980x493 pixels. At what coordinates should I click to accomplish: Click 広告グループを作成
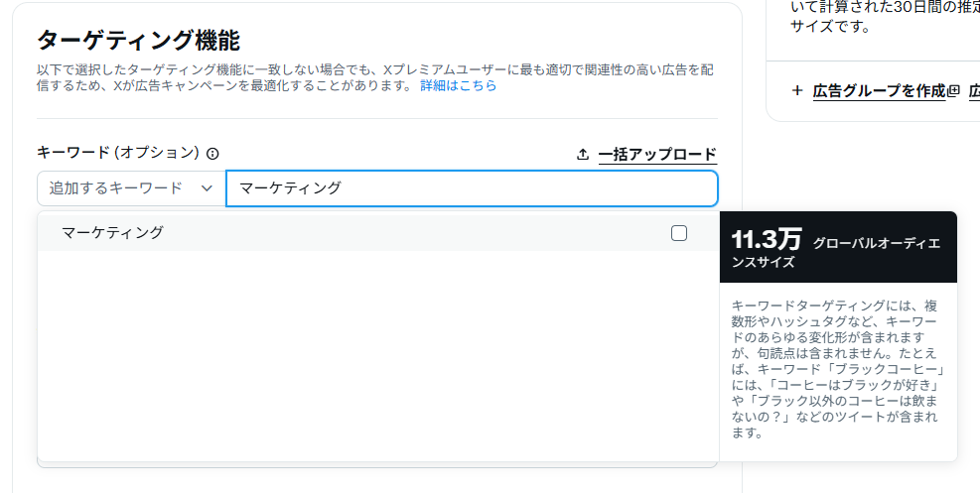pos(880,91)
